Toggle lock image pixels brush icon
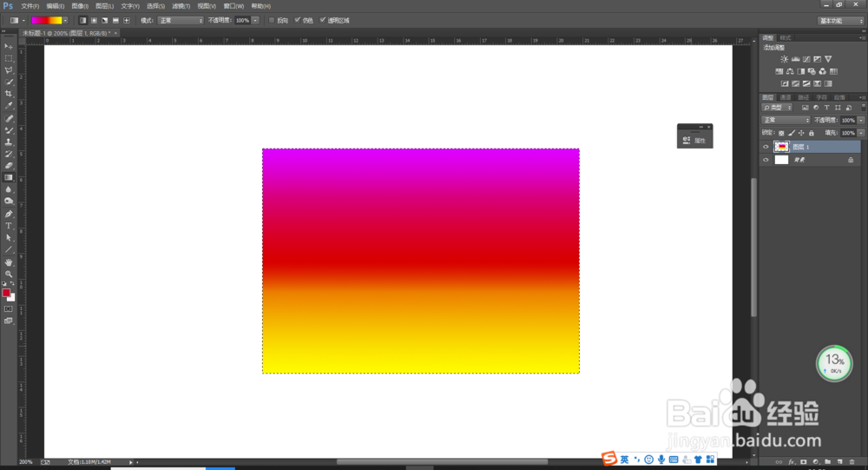Screen dimensions: 868x470 click(792, 133)
